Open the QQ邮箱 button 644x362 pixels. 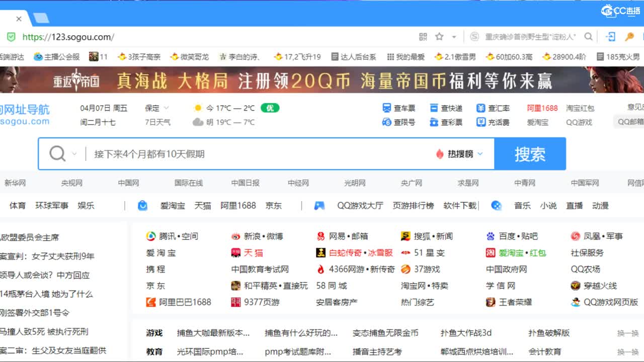tap(630, 122)
